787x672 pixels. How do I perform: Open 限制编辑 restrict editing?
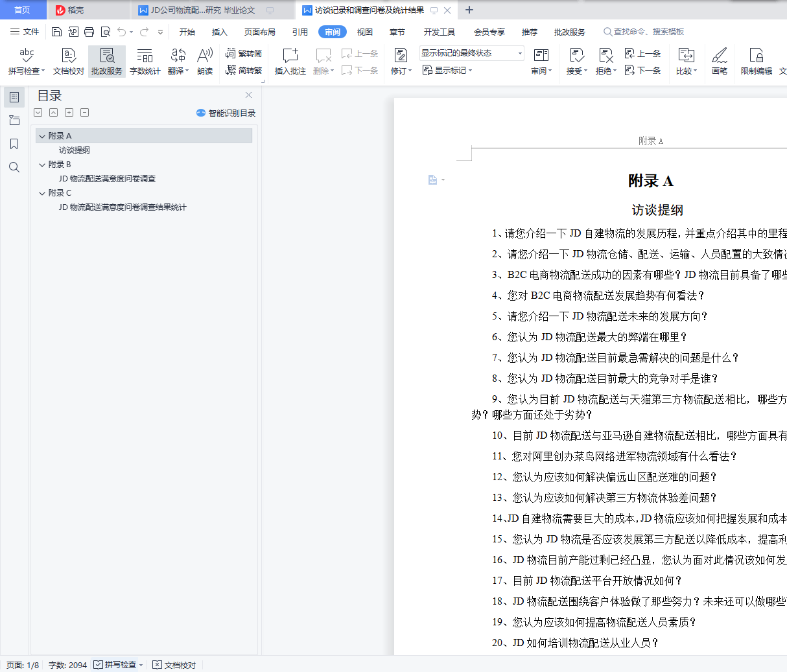tap(757, 62)
